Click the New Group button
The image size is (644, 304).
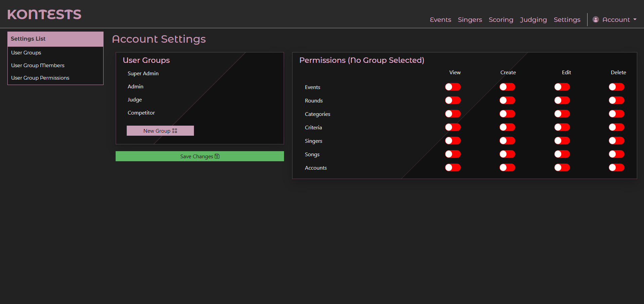tap(160, 131)
